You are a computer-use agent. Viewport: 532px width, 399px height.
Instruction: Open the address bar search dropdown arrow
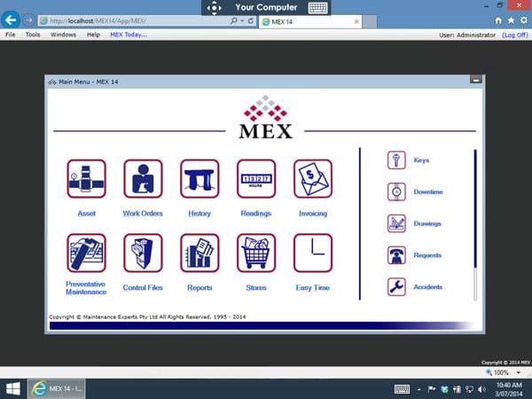242,20
